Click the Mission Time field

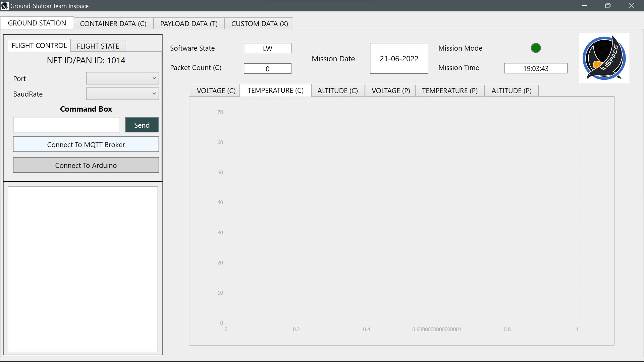(x=535, y=68)
